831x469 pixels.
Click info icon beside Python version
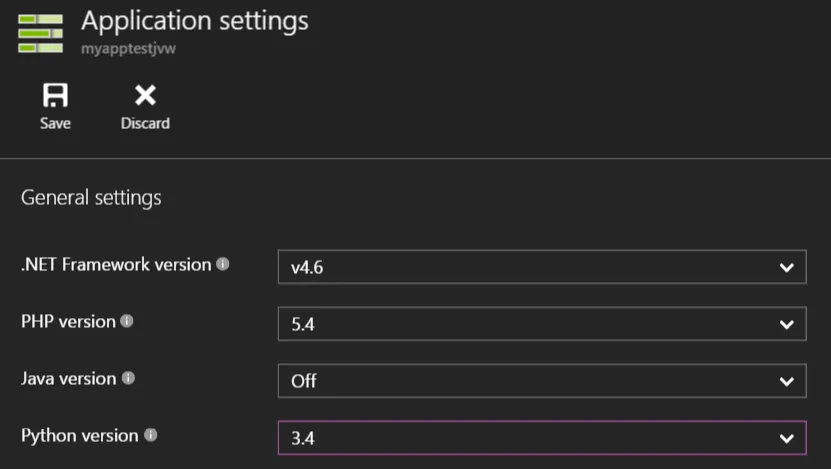pos(151,436)
